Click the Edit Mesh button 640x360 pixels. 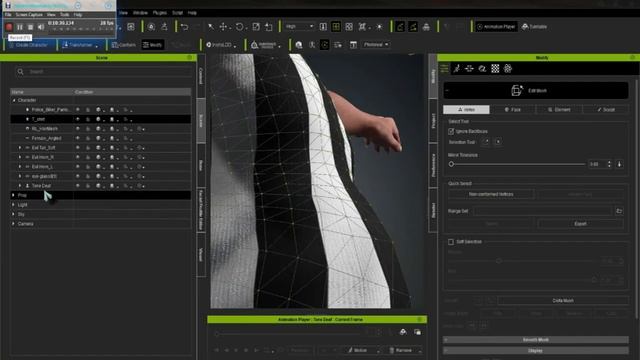pyautogui.click(x=536, y=91)
